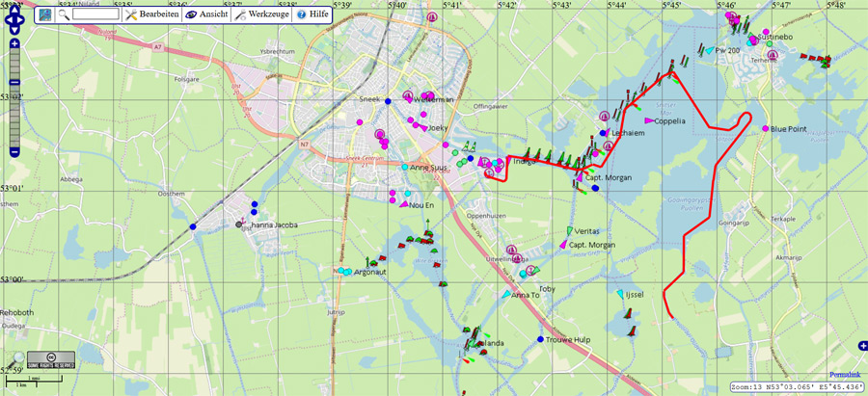Select the Blue Point ship marker
868x396 pixels.
765,128
